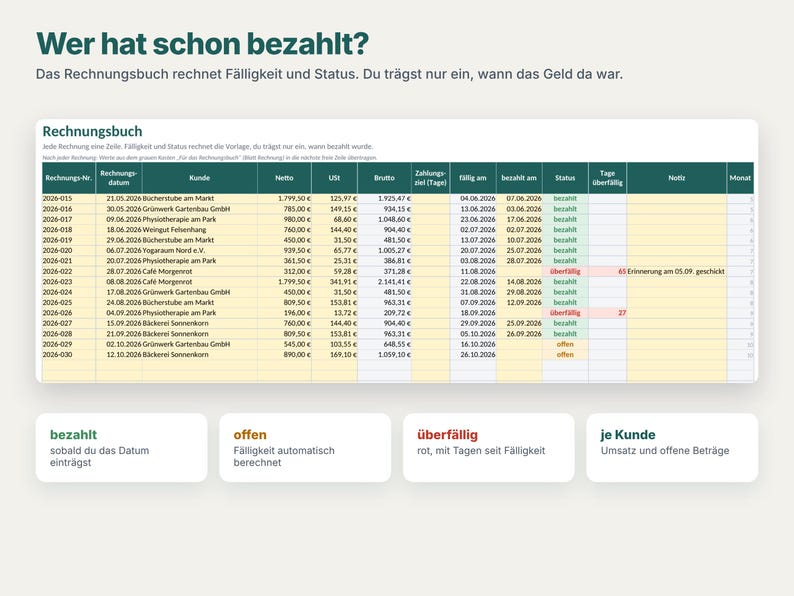Screen dimensions: 794x596
Task: Click Netto value 785,00 €
Action: [284, 209]
